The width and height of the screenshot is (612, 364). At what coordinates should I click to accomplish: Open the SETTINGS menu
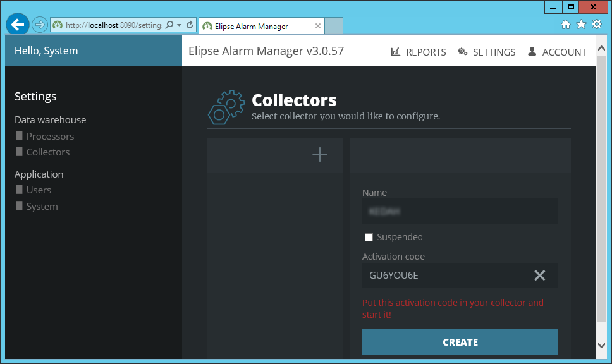(x=487, y=52)
